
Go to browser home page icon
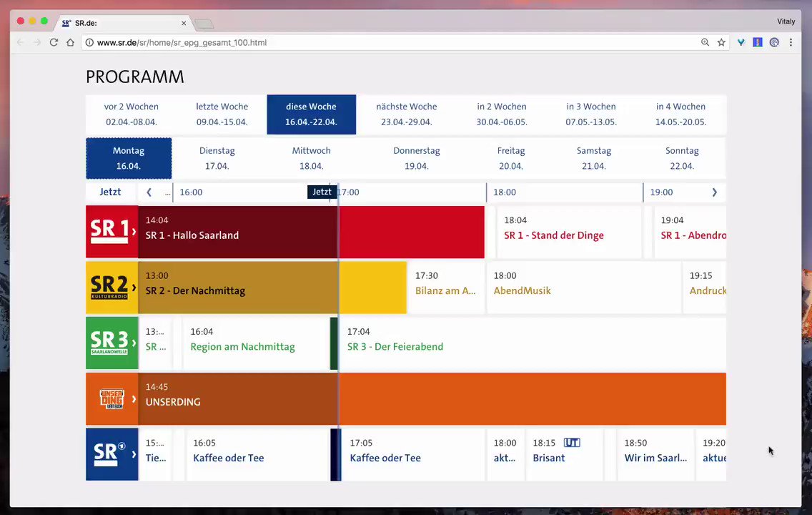[x=71, y=42]
